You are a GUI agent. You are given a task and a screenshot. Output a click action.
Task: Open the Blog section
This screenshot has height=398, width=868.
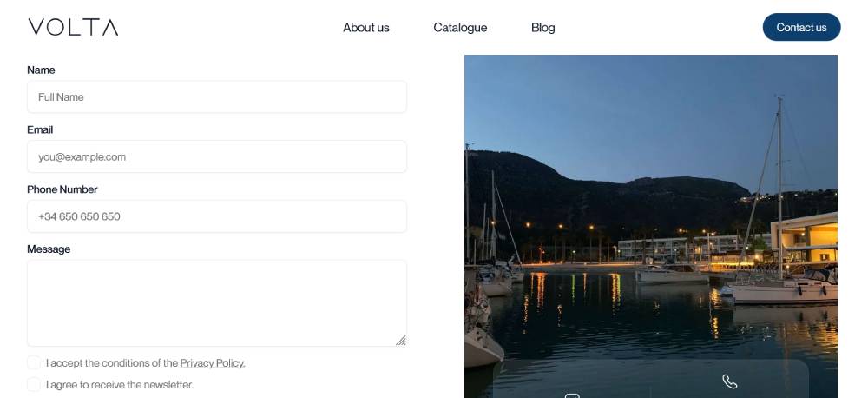[x=542, y=28]
